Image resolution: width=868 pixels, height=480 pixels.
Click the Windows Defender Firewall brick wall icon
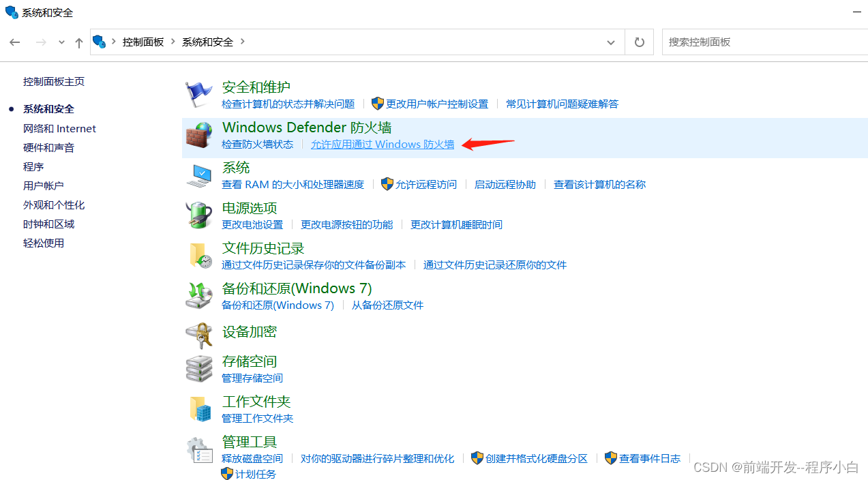[x=199, y=136]
